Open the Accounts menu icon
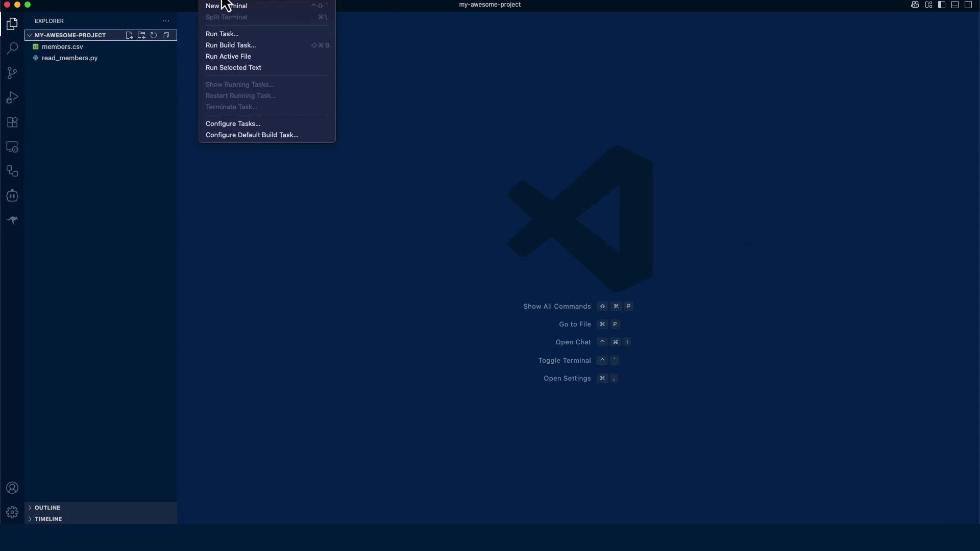This screenshot has height=551, width=980. (12, 488)
